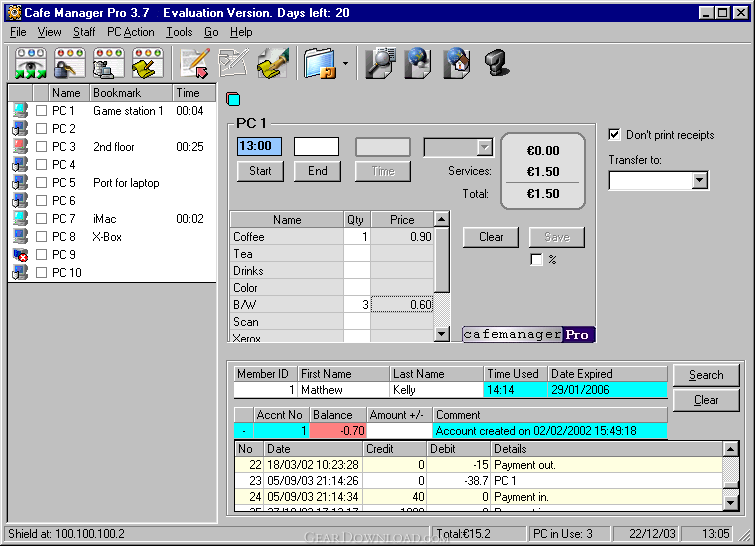Screen dimensions: 755x546
Task: Click the eye monitor toolbar icon
Action: (31, 63)
